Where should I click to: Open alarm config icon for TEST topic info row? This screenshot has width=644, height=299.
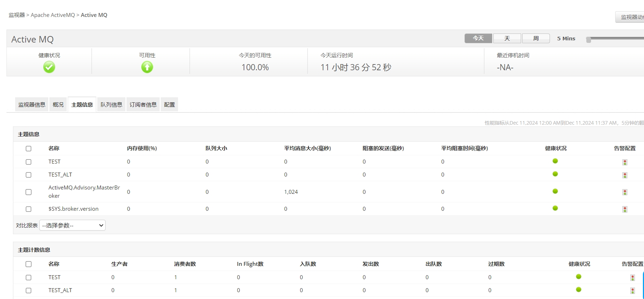point(625,162)
